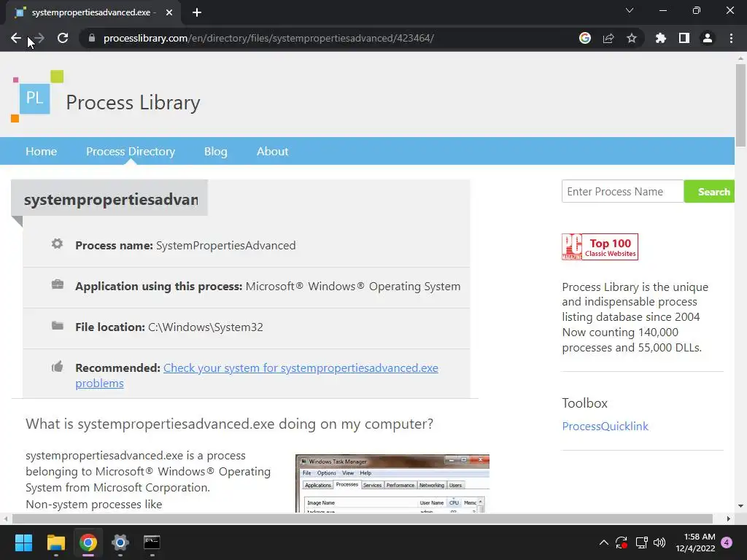The width and height of the screenshot is (747, 560).
Task: Open the tab search chevron
Action: point(630,10)
